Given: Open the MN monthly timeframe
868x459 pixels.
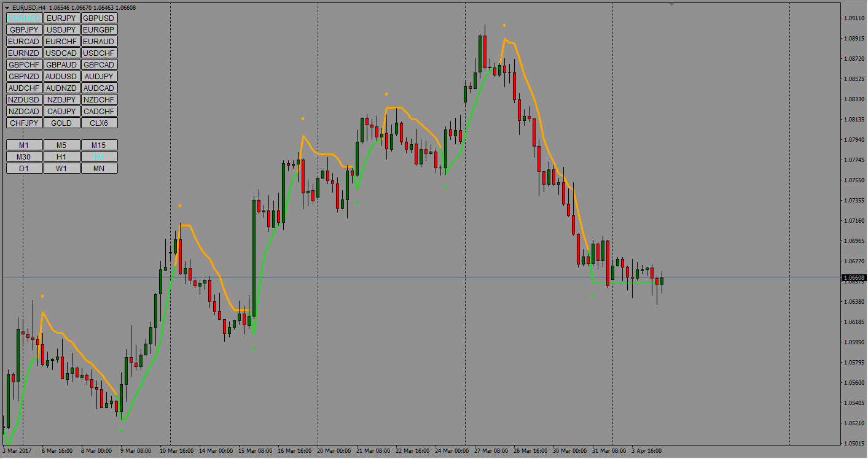Looking at the screenshot, I should click(99, 168).
